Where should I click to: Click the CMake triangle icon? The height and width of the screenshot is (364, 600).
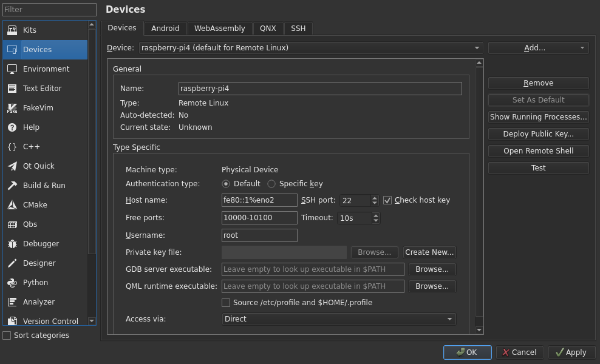coord(12,205)
